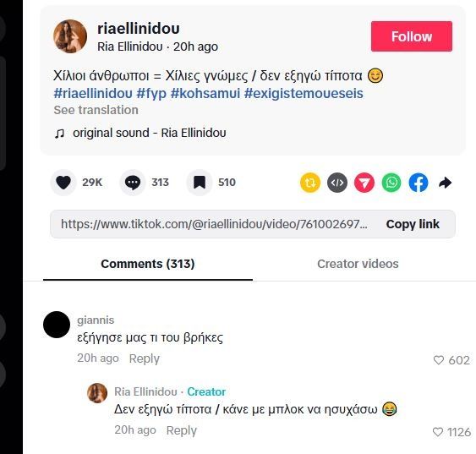The image size is (476, 454).
Task: Expand See translation for the caption
Action: [x=96, y=110]
